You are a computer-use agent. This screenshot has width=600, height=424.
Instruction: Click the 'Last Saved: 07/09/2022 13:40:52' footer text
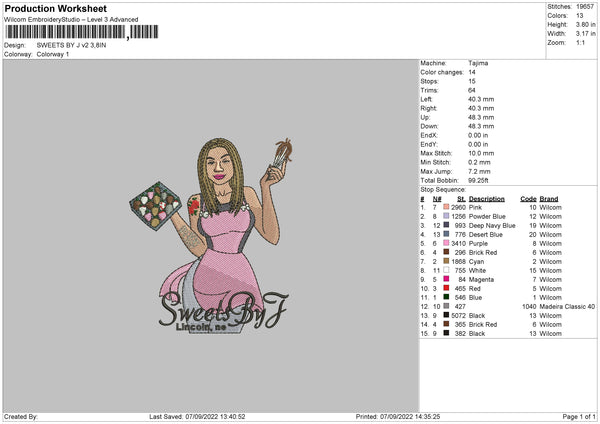click(x=197, y=416)
